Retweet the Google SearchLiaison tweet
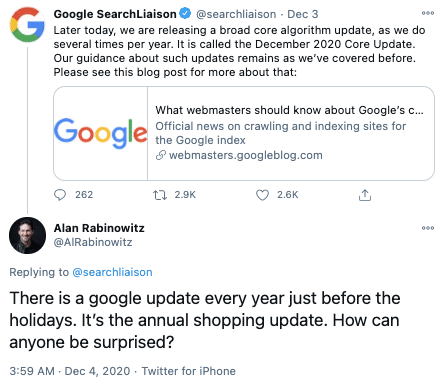445x389 pixels. point(160,195)
